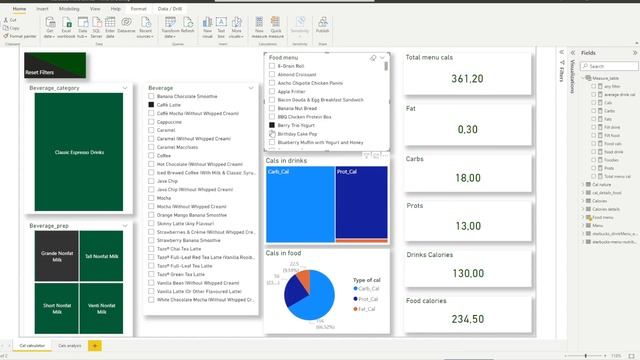Image resolution: width=640 pixels, height=360 pixels.
Task: Check Total menu cal field checkbox
Action: [593, 176]
